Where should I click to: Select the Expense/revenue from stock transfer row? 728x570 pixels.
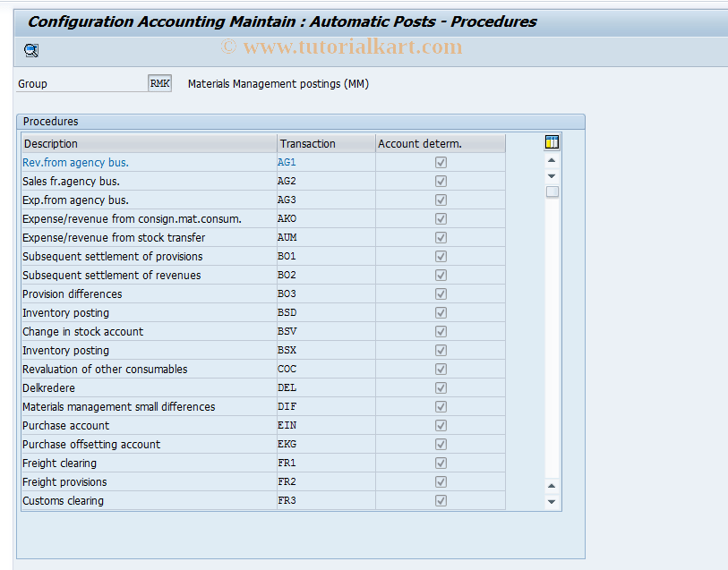116,237
